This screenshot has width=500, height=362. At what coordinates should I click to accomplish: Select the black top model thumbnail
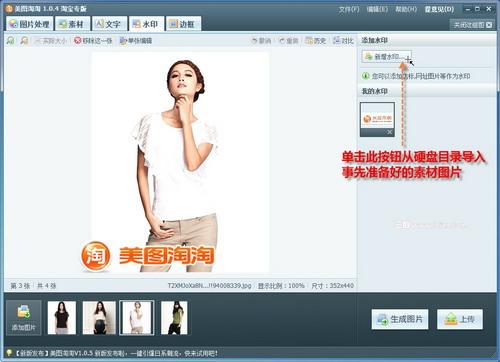pyautogui.click(x=62, y=318)
